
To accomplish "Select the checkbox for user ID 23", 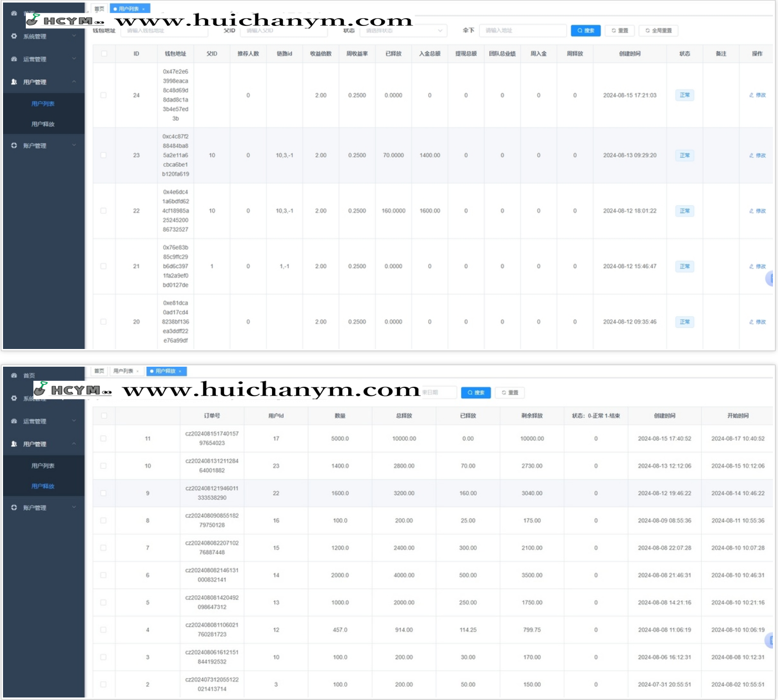I will point(104,155).
